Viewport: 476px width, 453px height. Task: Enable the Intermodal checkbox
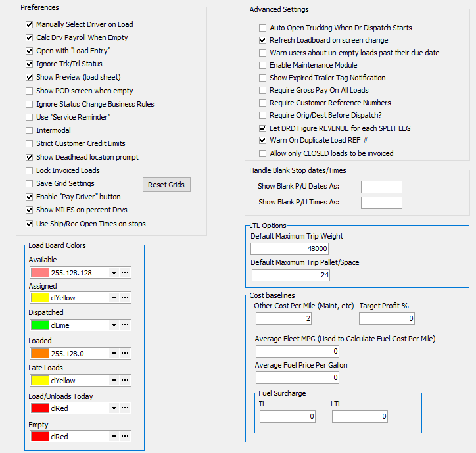[30, 130]
